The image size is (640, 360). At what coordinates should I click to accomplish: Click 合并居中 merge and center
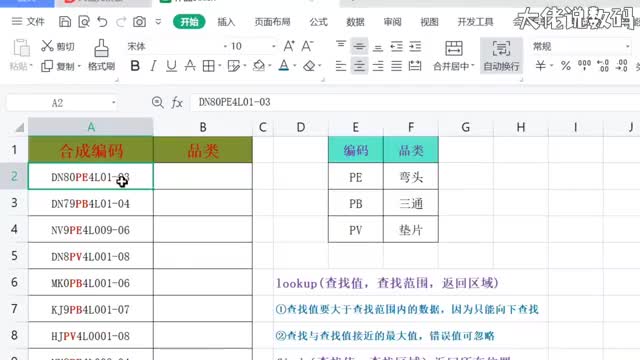click(x=453, y=55)
